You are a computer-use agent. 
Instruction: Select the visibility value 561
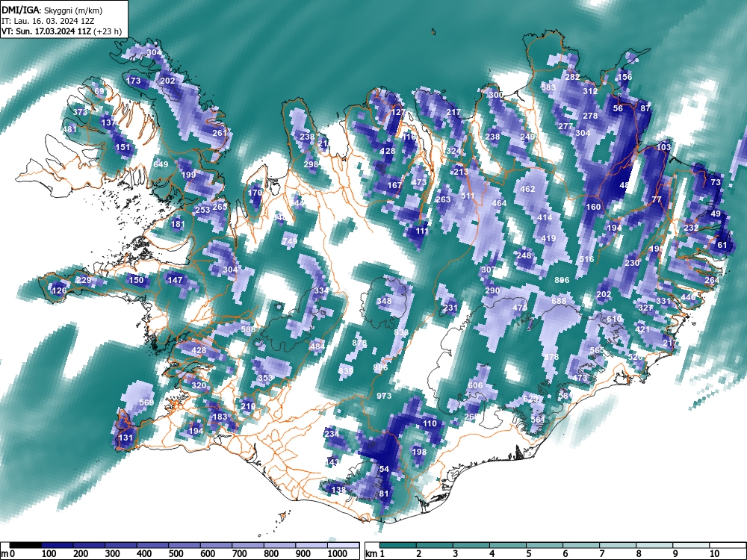(x=537, y=420)
